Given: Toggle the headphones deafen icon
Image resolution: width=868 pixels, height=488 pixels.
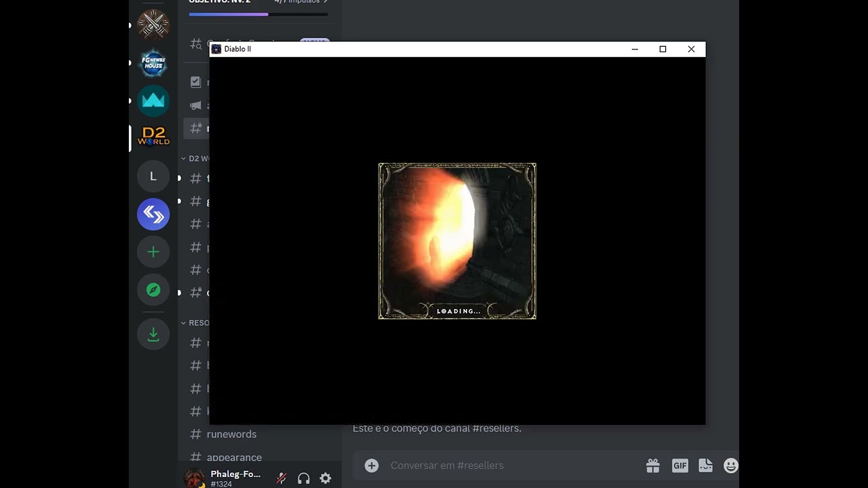Looking at the screenshot, I should tap(304, 479).
